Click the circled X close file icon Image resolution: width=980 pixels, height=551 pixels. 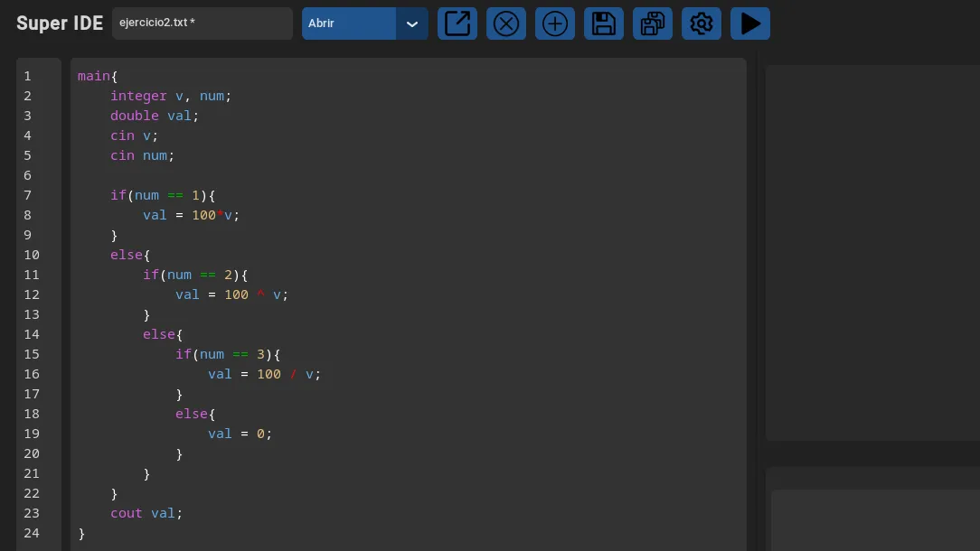pos(506,23)
